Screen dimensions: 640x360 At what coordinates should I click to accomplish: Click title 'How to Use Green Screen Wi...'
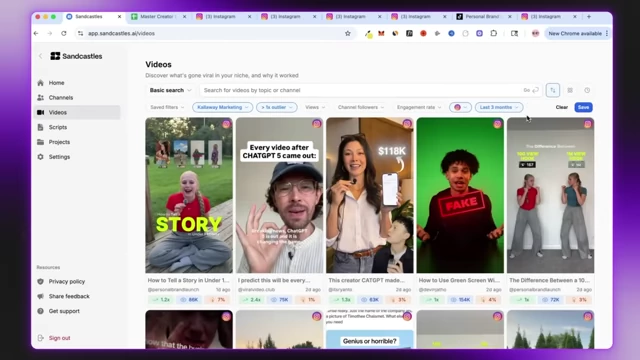coord(459,280)
